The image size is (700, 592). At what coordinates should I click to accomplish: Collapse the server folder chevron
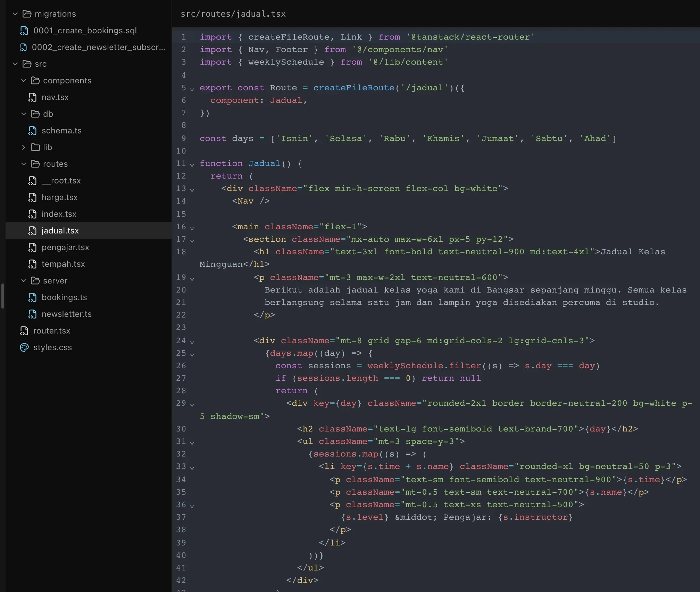23,281
